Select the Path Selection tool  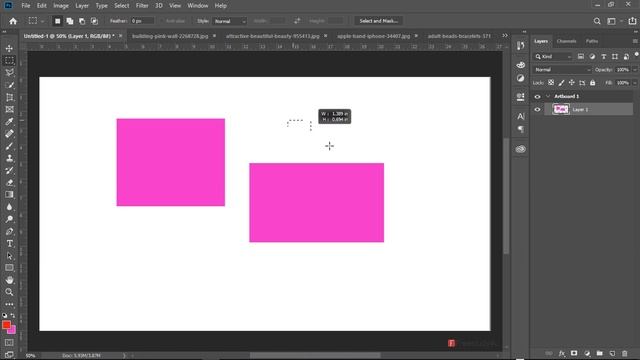pos(9,256)
